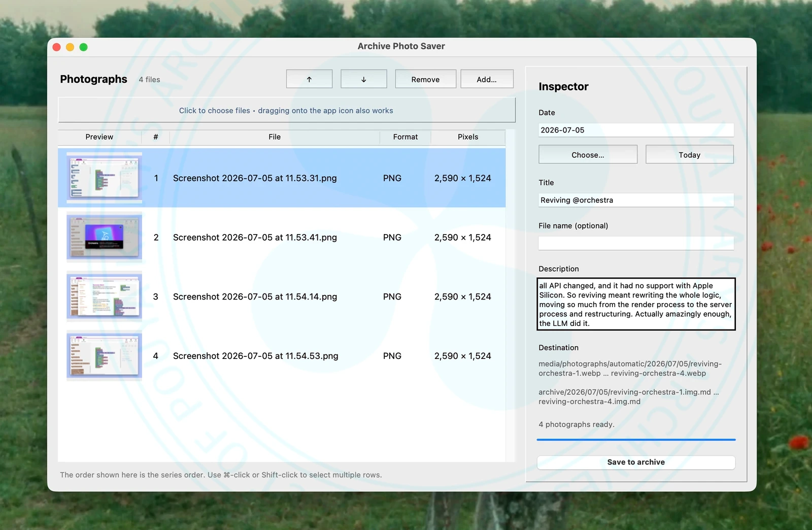
Task: Click the archive .img.md destination path text
Action: tap(629, 397)
